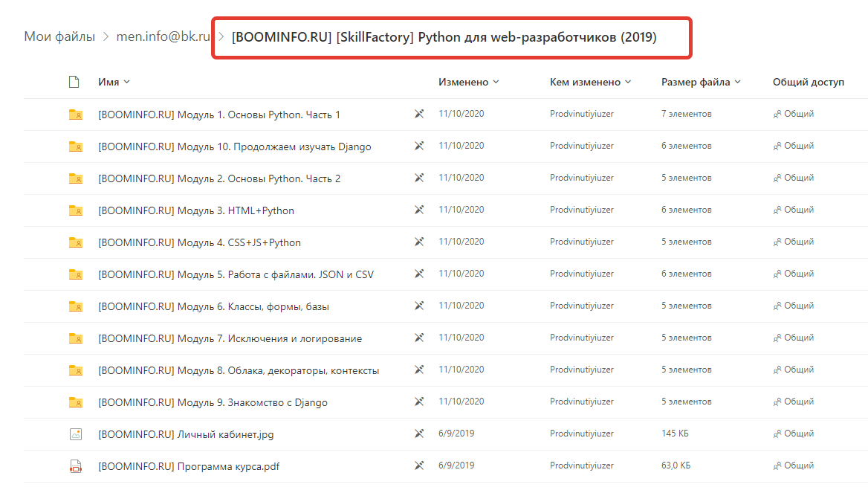Click pin icon on Модуль 5 row
868x493 pixels.
(x=419, y=274)
